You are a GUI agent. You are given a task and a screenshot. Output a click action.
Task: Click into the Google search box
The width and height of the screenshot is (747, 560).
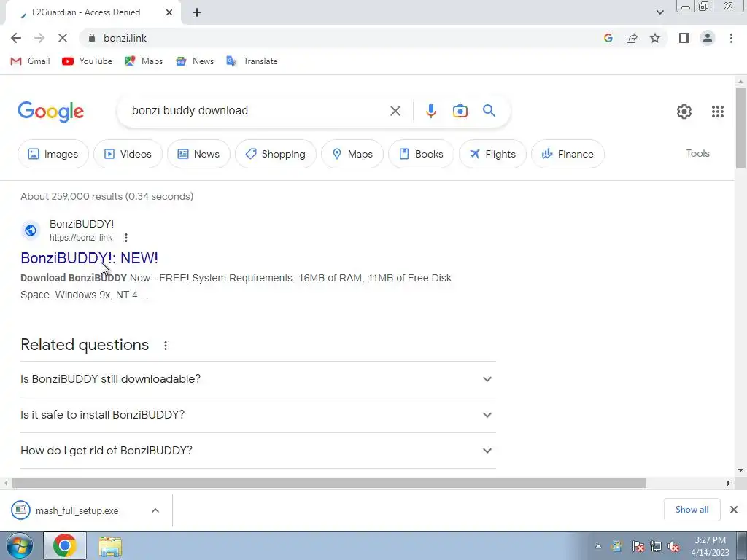click(258, 111)
